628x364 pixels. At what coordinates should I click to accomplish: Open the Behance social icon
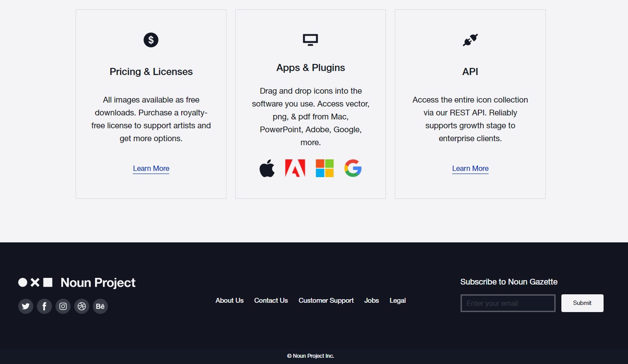[x=100, y=306]
